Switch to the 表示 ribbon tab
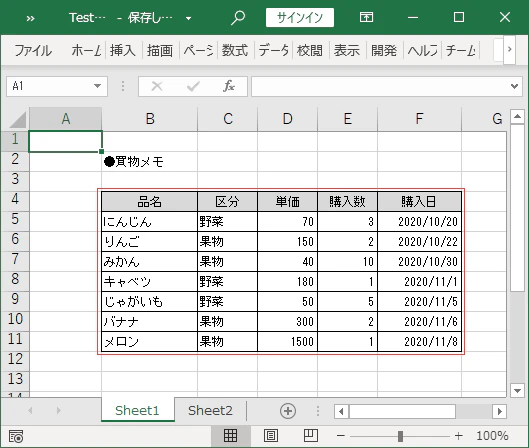The height and width of the screenshot is (448, 529). 347,51
